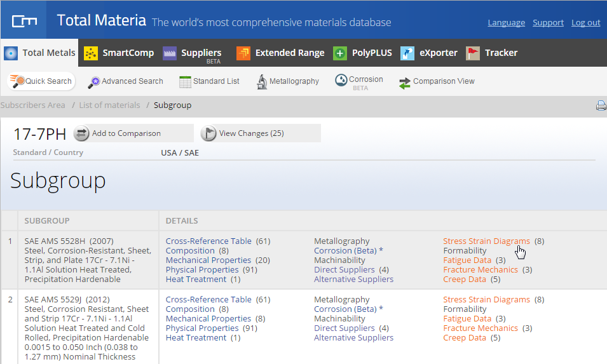Click the Advanced Search magnifier icon
The image size is (607, 364).
[x=93, y=82]
